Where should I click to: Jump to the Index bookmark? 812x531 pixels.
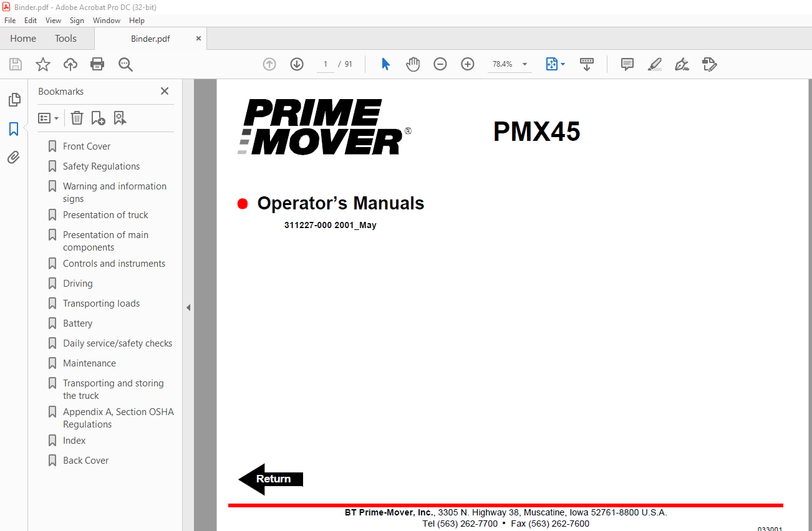[x=74, y=441]
